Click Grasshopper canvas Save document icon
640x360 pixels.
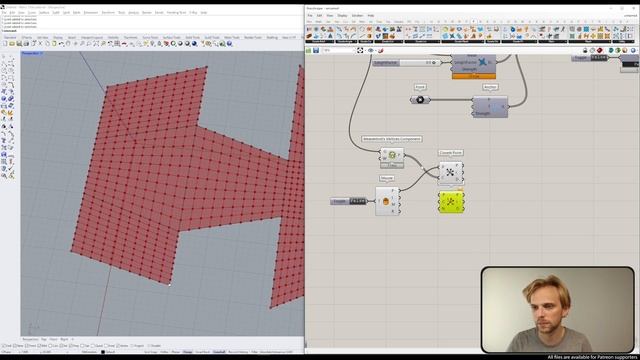(316, 50)
